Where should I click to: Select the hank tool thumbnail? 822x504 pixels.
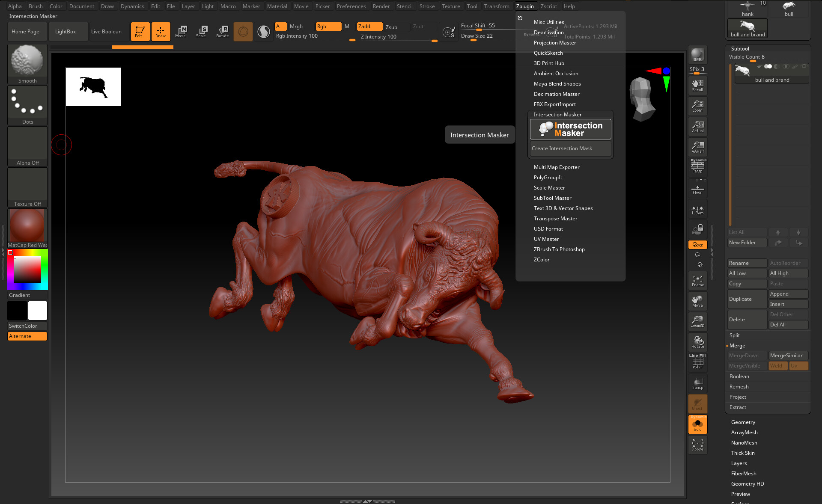pyautogui.click(x=748, y=9)
